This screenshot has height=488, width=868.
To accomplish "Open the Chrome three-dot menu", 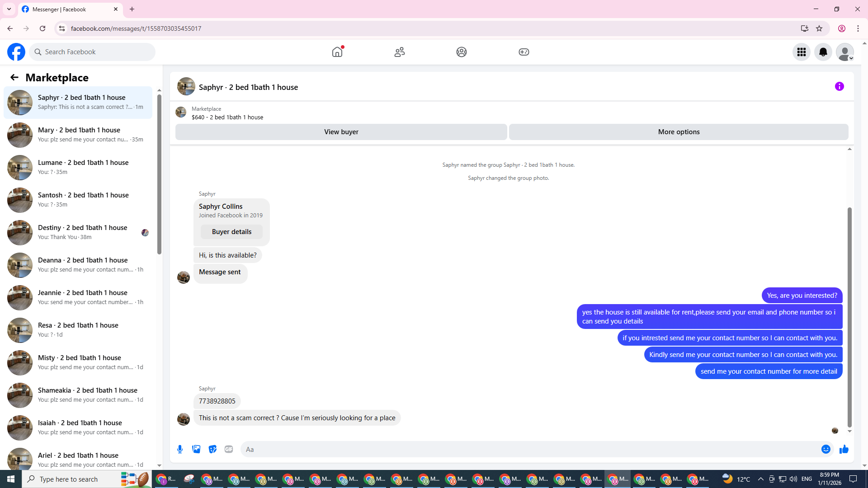I will 858,28.
